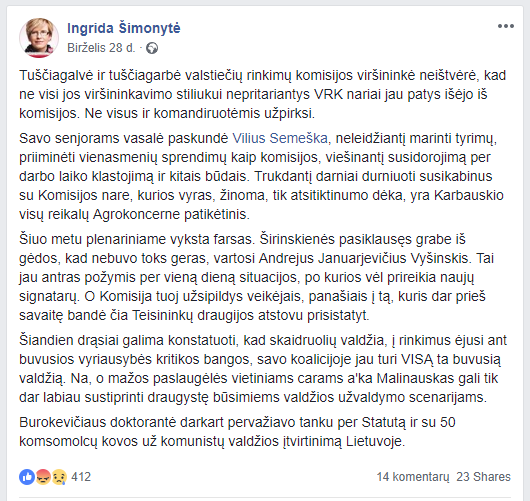
Task: Click the blue Like reaction icon
Action: click(x=27, y=477)
